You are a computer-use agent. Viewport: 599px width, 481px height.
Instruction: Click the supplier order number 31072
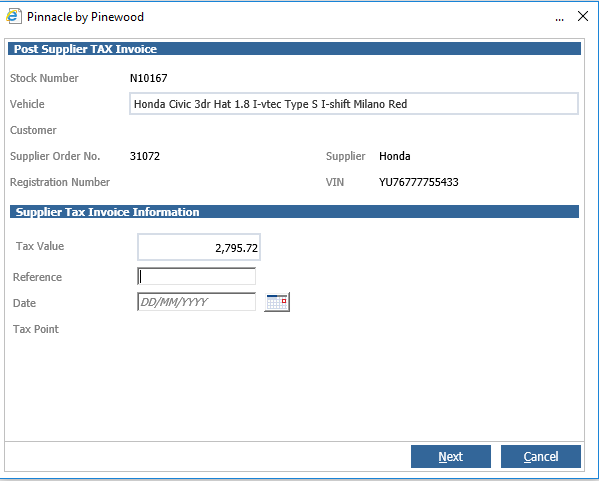[145, 156]
